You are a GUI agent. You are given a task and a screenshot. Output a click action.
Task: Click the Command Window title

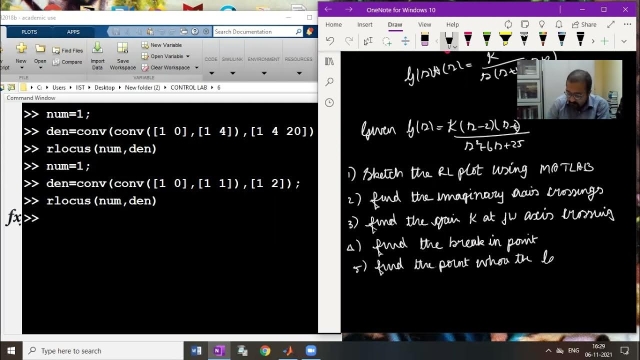point(31,98)
